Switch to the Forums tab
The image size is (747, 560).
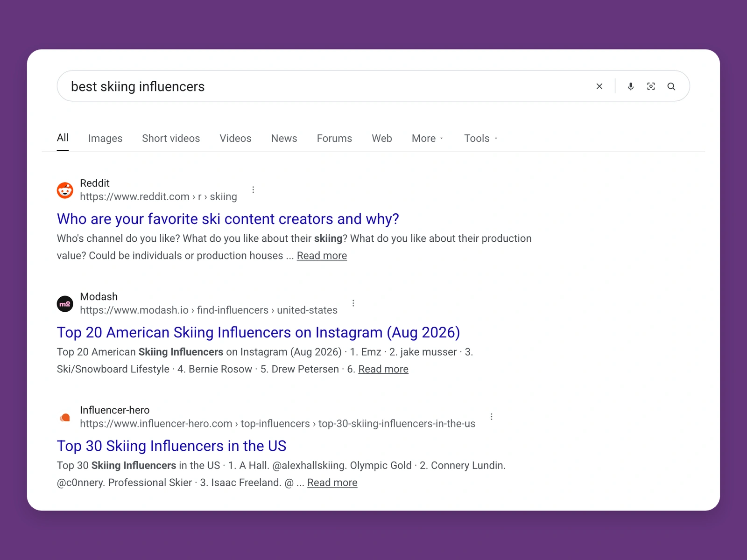click(334, 139)
